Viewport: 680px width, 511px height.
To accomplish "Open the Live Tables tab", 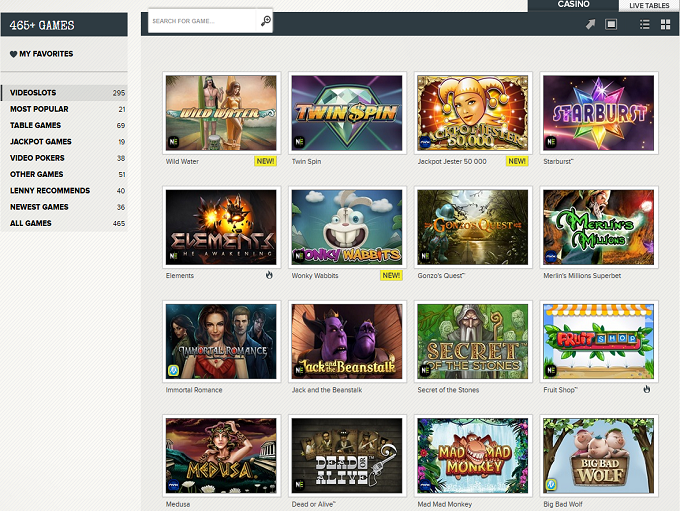I will coord(649,6).
